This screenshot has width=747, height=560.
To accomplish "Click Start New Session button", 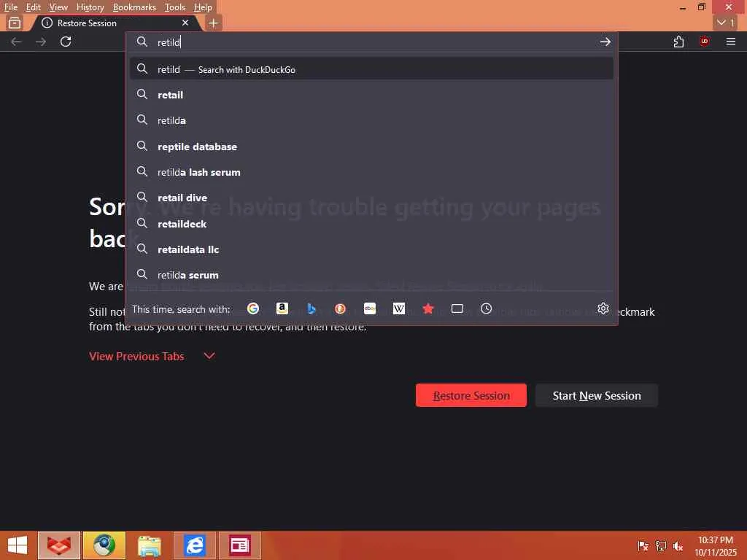I will pos(597,395).
